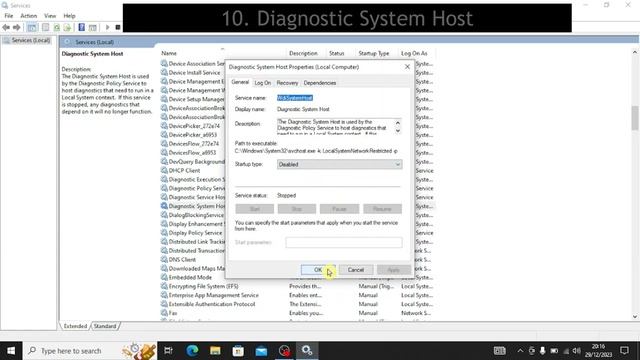Open the Help menu

click(69, 16)
